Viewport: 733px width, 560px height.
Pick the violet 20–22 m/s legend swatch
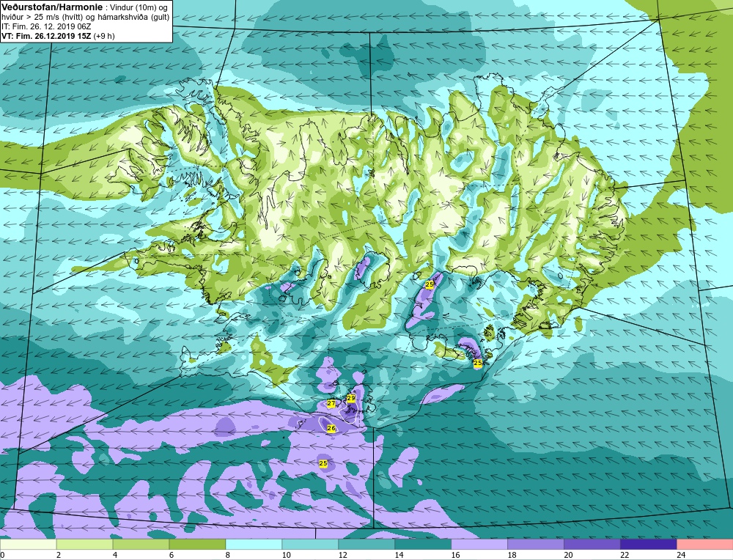point(592,545)
